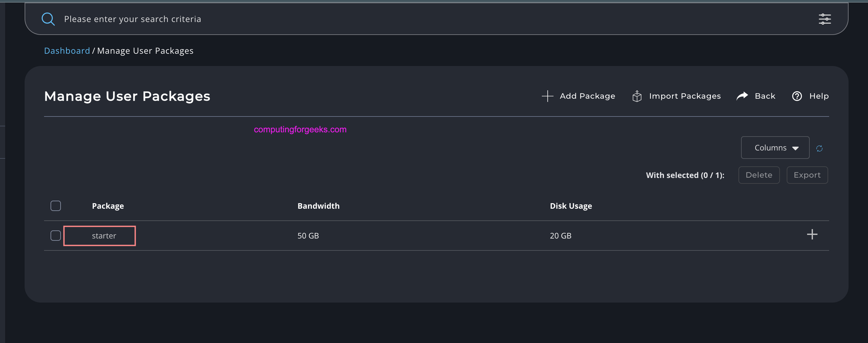
Task: Click the search magnifier icon
Action: (48, 19)
